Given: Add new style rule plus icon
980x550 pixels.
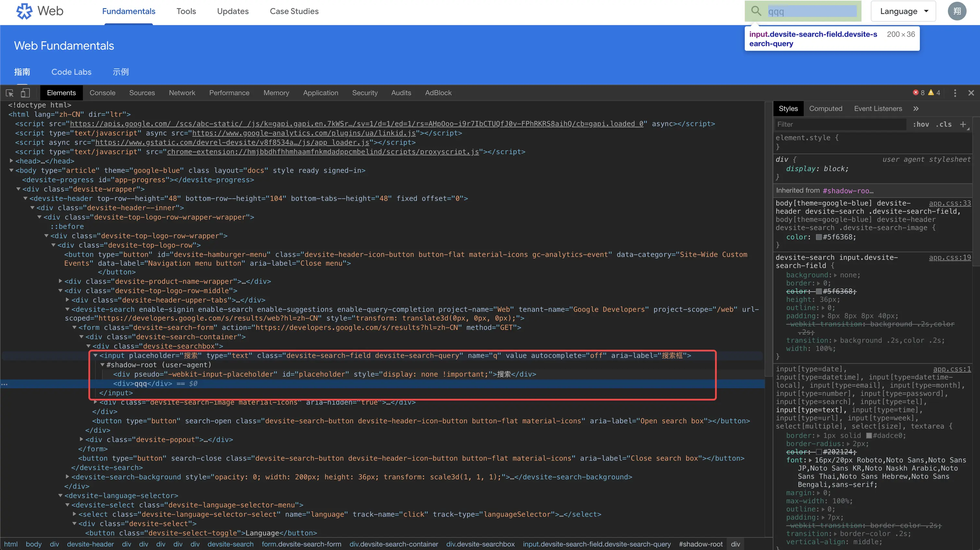Looking at the screenshot, I should [963, 124].
